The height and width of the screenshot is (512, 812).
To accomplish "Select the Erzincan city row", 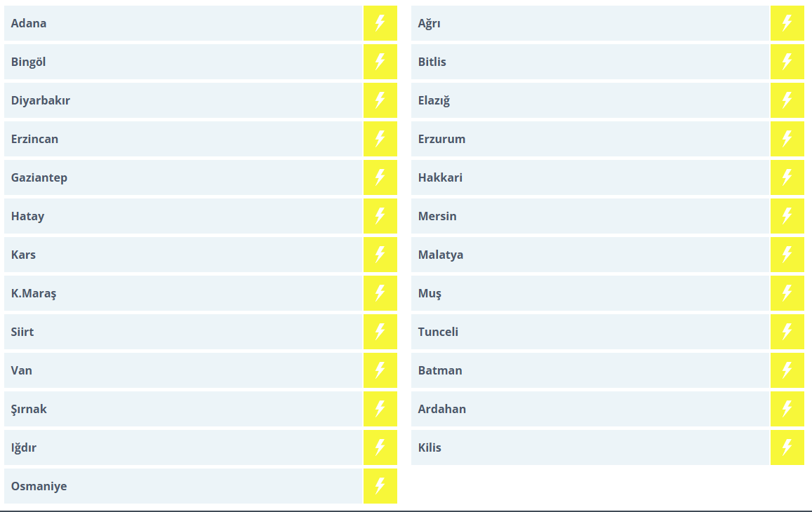I will click(x=35, y=139).
